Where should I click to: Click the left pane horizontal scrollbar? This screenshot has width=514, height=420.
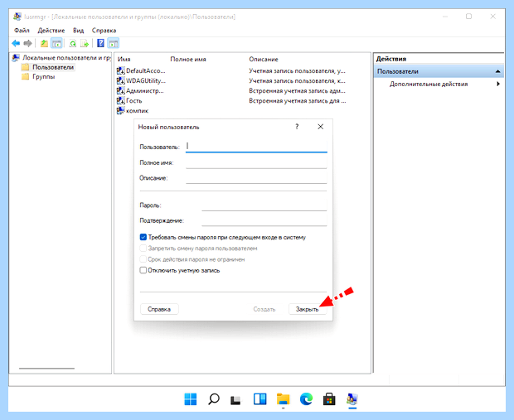(x=46, y=369)
